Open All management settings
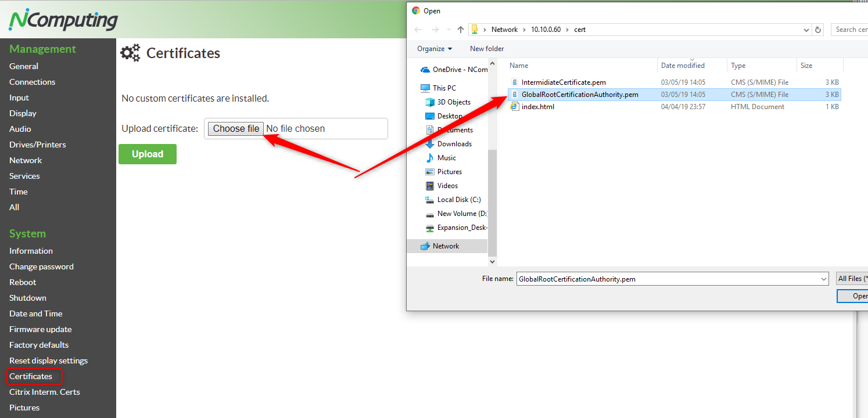 [14, 207]
